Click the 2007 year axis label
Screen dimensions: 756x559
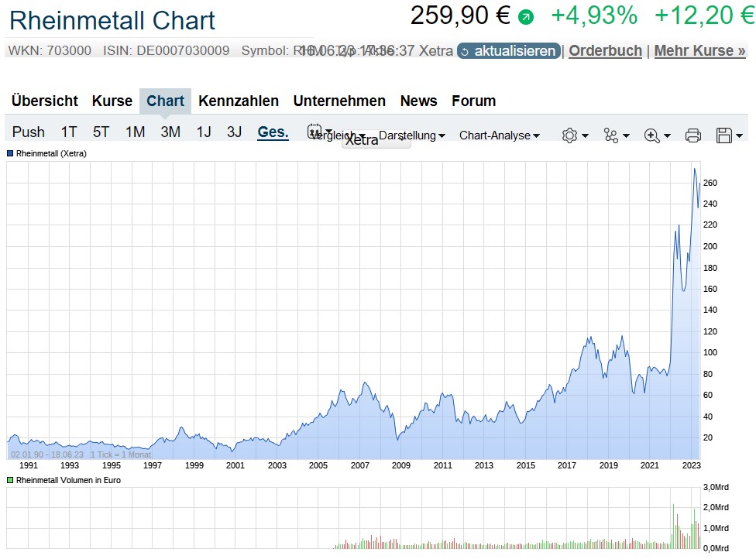pyautogui.click(x=359, y=465)
